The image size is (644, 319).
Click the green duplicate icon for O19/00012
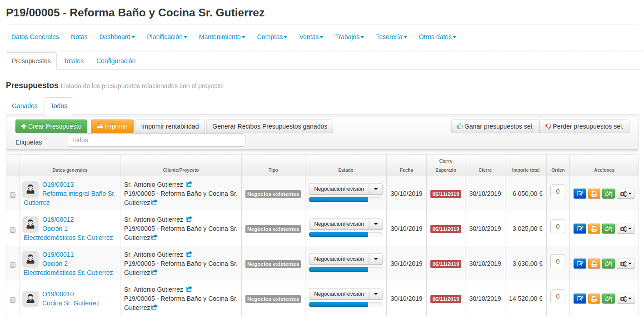[609, 229]
